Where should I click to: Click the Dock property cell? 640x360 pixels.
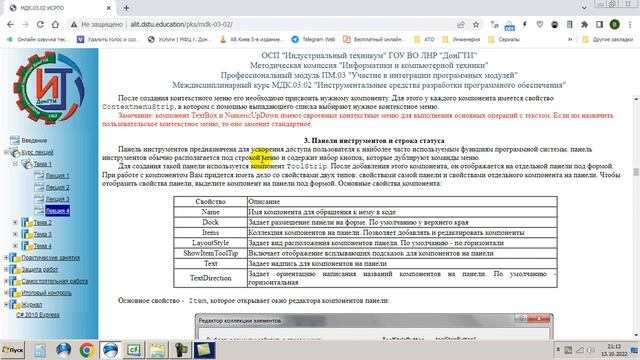(x=210, y=222)
